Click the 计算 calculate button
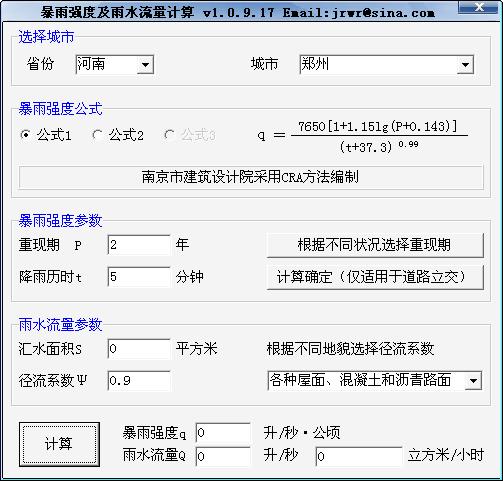 [x=59, y=444]
